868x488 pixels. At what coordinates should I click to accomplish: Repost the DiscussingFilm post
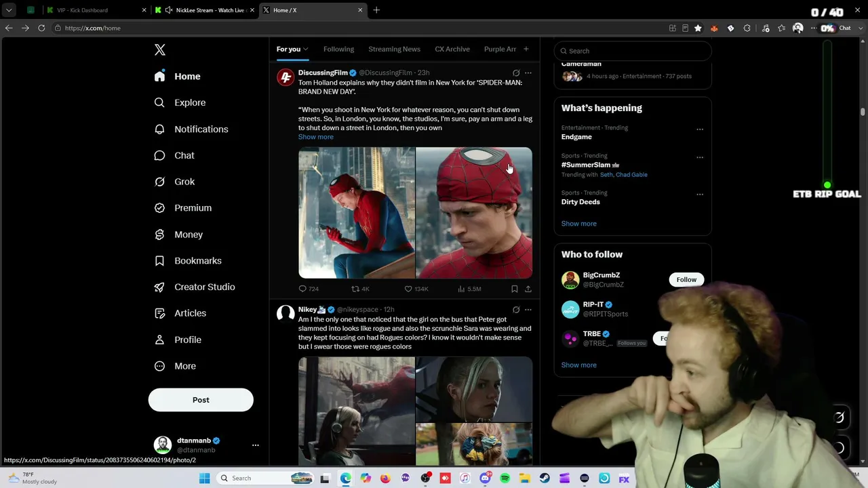[x=360, y=289]
